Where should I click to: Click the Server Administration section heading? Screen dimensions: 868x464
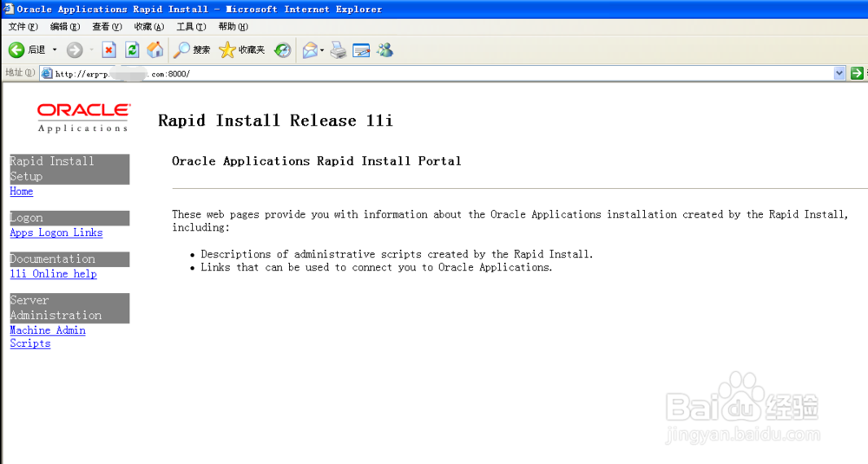pyautogui.click(x=69, y=308)
